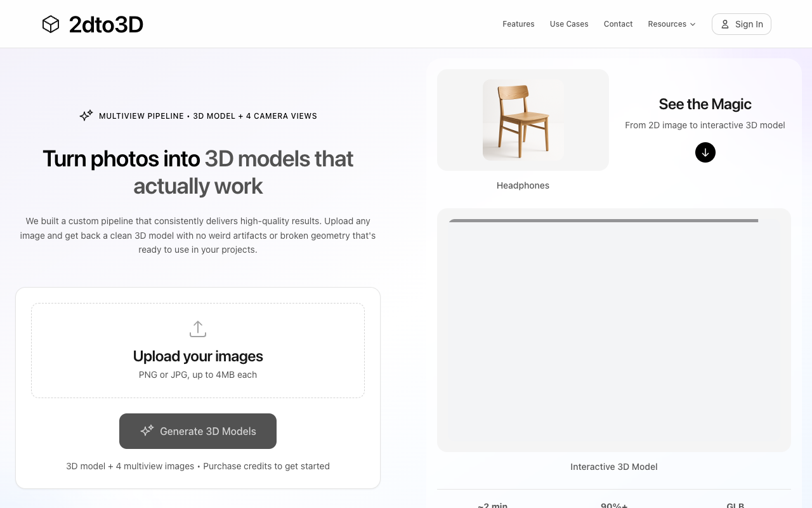Click the wooden chair image thumbnail
Image resolution: width=812 pixels, height=508 pixels.
523,120
